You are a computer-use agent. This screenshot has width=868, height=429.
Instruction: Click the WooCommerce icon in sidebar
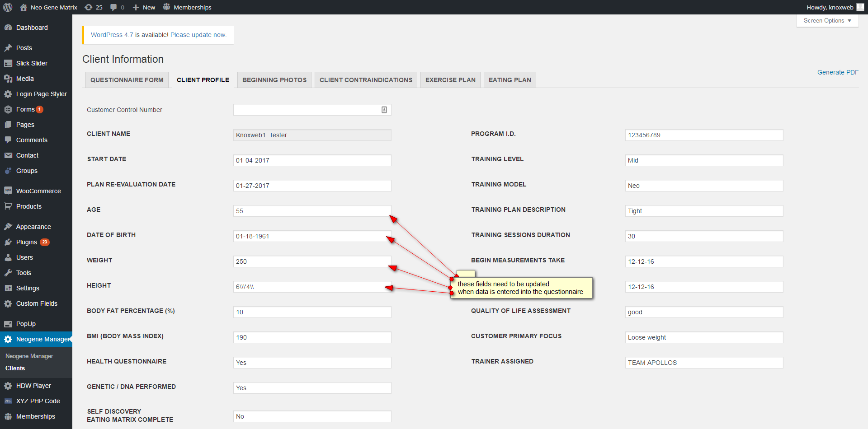tap(8, 191)
